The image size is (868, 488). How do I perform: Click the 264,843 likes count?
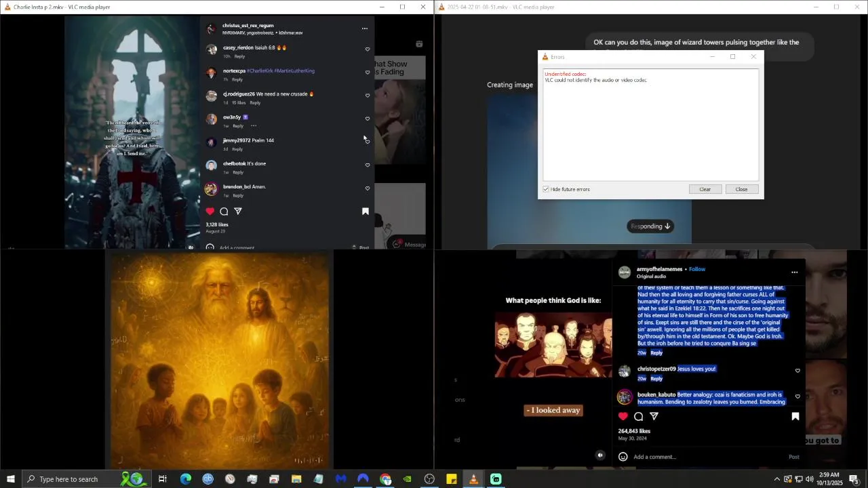pos(634,431)
